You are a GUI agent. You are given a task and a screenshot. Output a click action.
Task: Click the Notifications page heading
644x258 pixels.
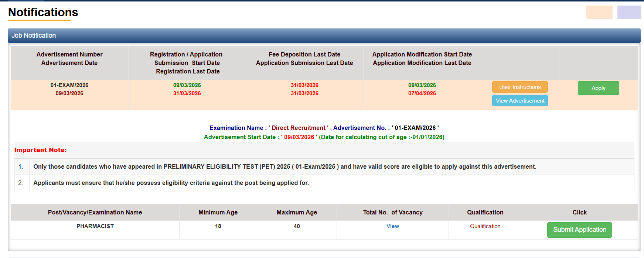pyautogui.click(x=43, y=13)
